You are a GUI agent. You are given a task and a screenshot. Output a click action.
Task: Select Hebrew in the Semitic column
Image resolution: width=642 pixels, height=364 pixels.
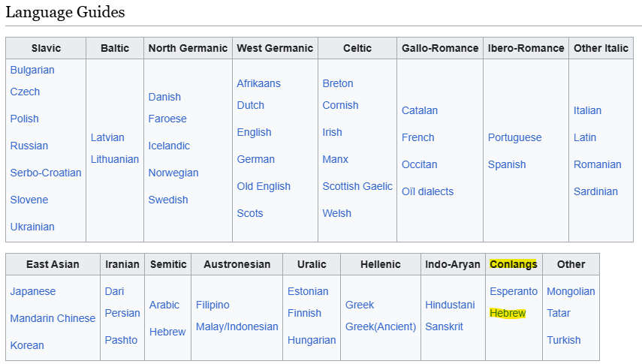[x=167, y=332]
